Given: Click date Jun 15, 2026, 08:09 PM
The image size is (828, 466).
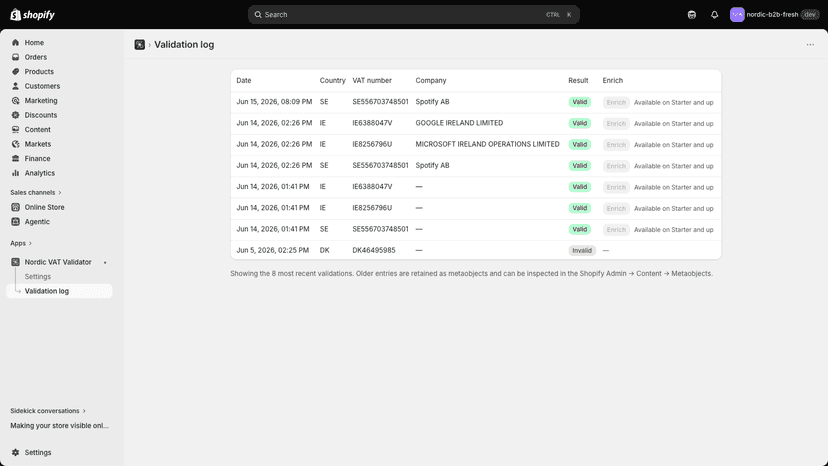Looking at the screenshot, I should click(274, 101).
